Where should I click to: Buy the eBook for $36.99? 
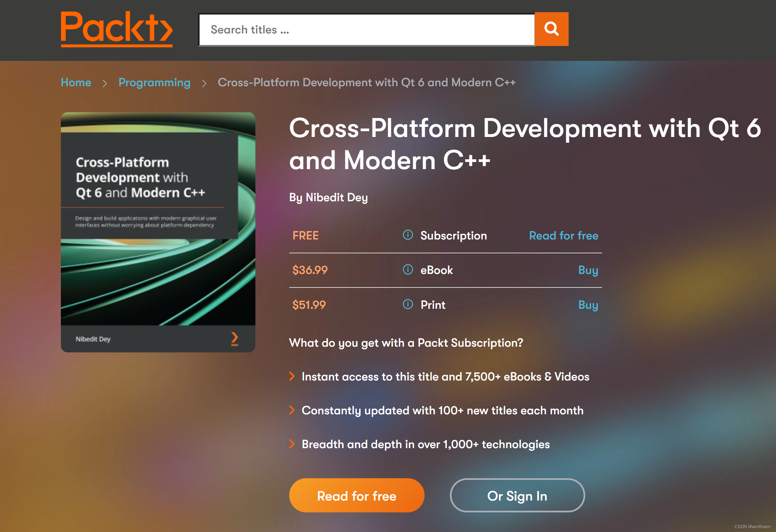(x=588, y=270)
